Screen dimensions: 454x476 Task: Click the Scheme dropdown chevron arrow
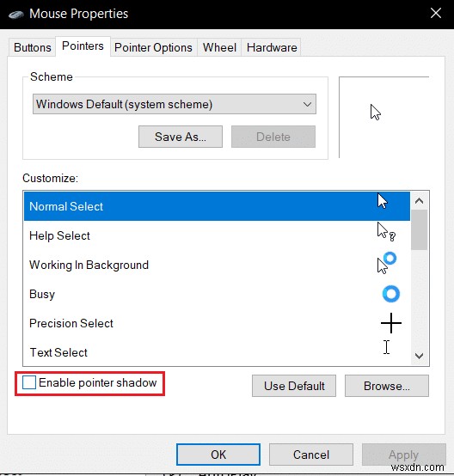tap(307, 105)
